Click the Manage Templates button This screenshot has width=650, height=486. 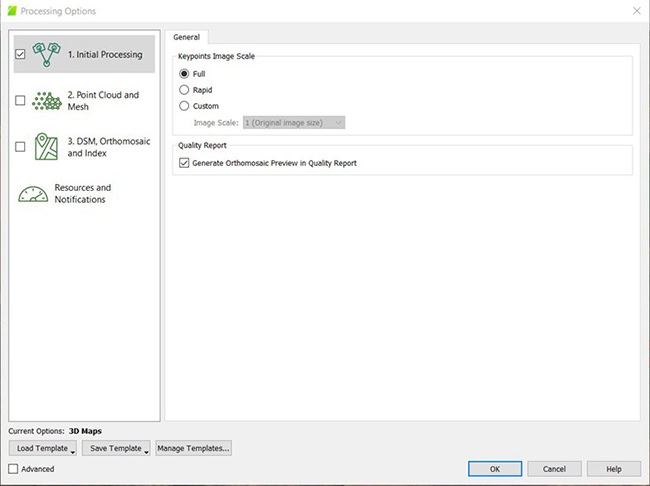point(193,448)
